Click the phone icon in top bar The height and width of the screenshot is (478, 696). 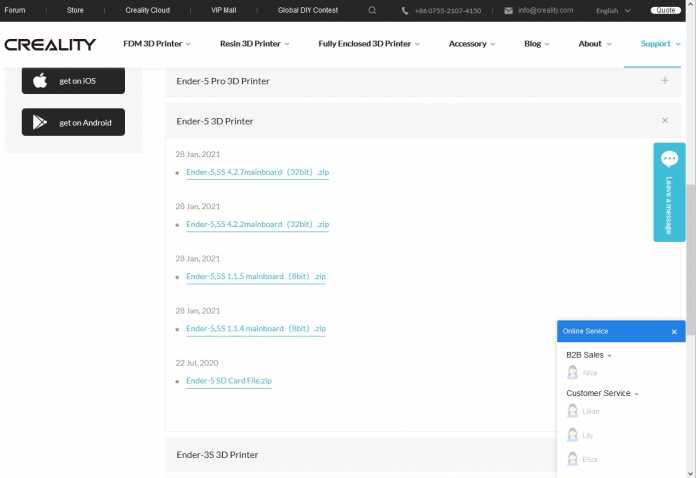(x=404, y=11)
